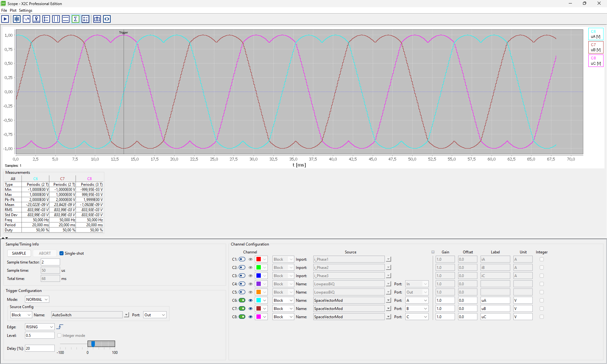Image resolution: width=607 pixels, height=364 pixels.
Task: Open the C8 source type Block dropdown
Action: [x=283, y=317]
